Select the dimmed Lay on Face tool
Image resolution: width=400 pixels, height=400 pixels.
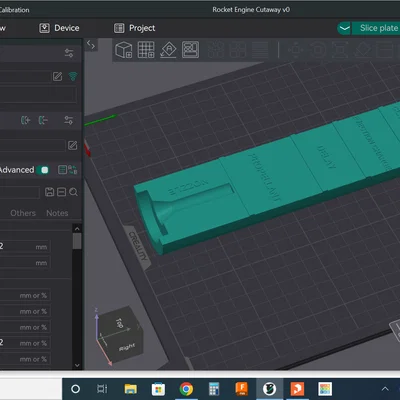(x=363, y=50)
